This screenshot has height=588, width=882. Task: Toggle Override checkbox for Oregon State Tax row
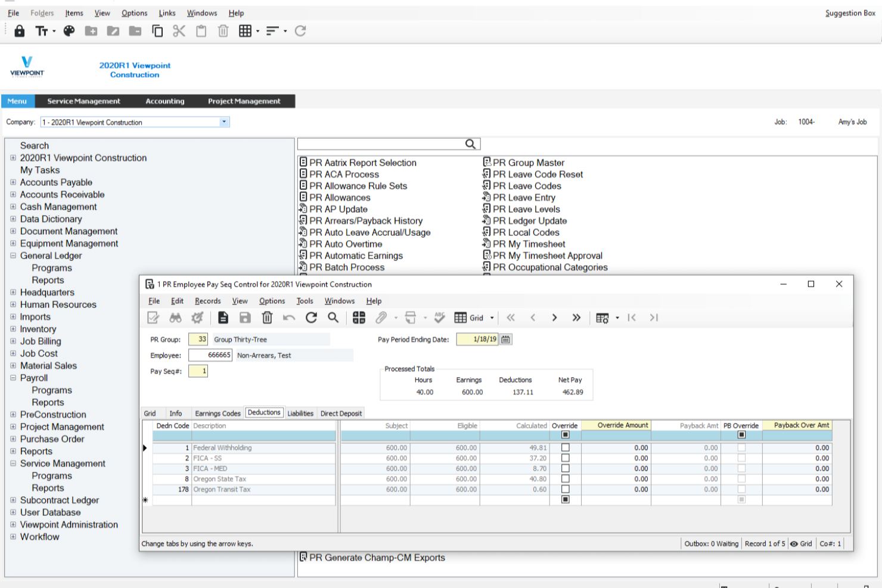566,478
